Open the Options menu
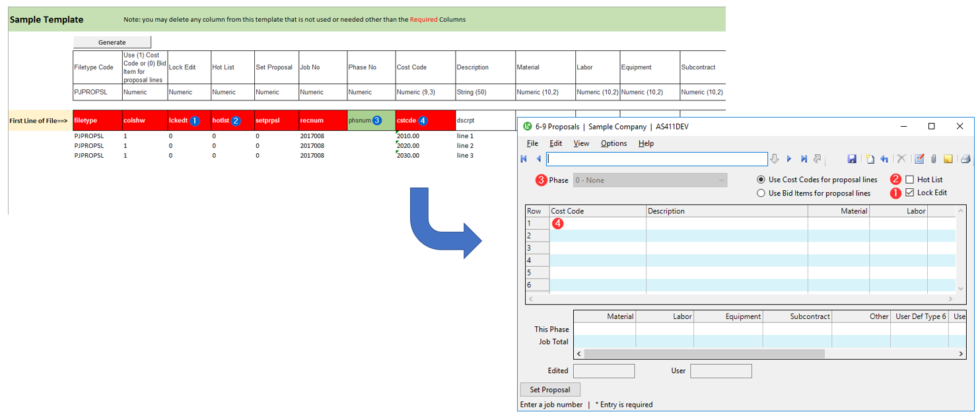 pyautogui.click(x=613, y=143)
